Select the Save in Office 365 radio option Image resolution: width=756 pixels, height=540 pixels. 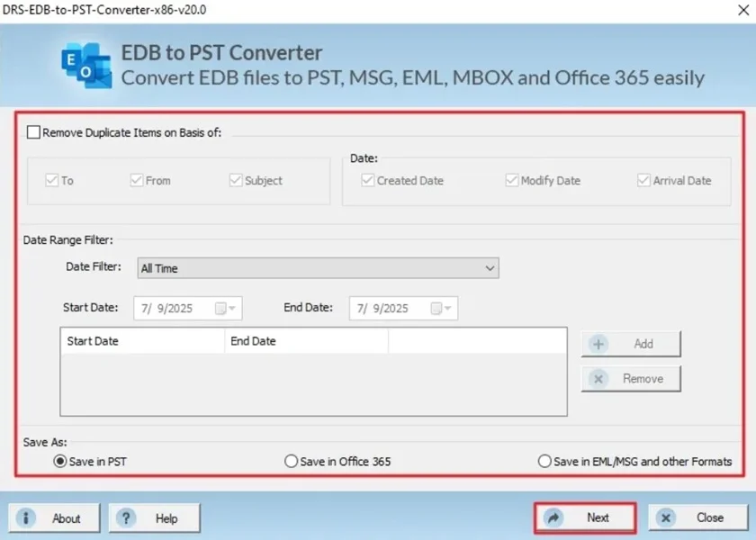291,460
